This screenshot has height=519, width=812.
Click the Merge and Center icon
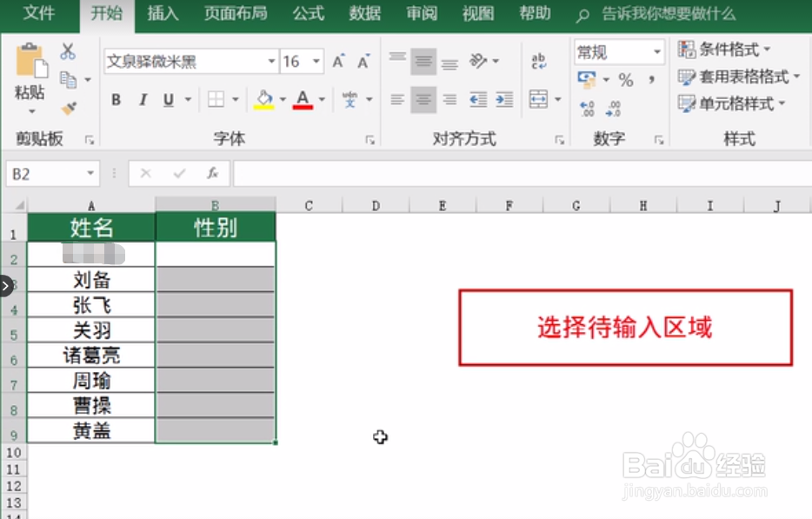click(x=538, y=98)
